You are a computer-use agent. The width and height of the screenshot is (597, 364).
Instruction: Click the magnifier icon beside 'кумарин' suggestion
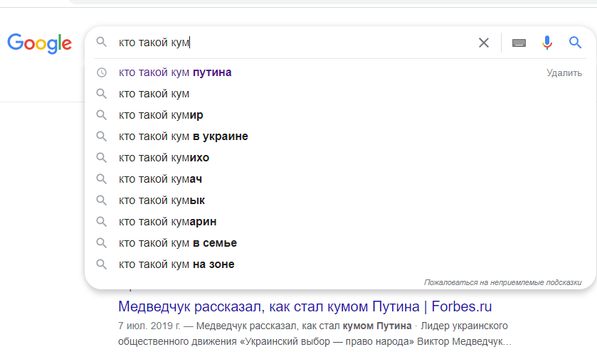point(102,222)
